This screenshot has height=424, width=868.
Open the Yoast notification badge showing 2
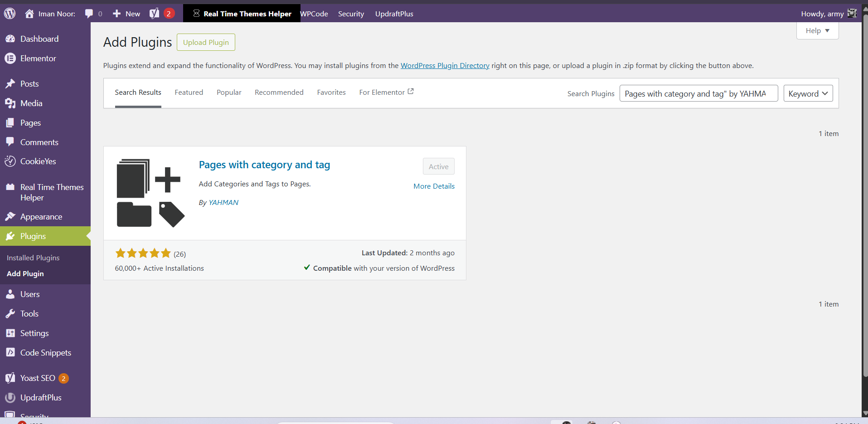point(169,14)
